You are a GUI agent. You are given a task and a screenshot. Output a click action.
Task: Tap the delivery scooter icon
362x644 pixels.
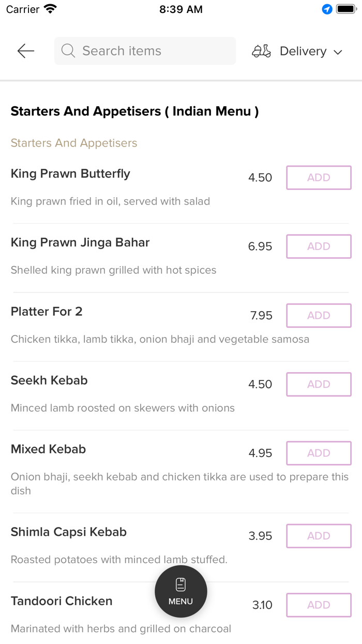pos(261,51)
